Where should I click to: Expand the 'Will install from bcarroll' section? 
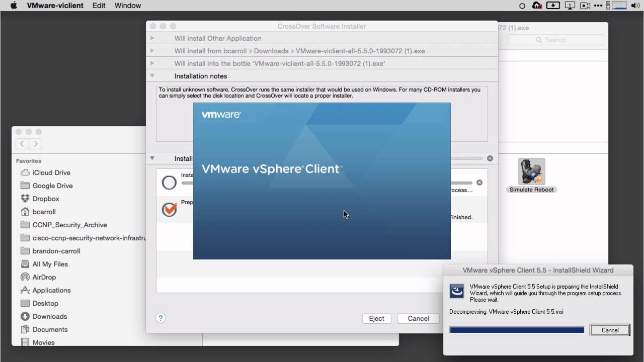152,51
